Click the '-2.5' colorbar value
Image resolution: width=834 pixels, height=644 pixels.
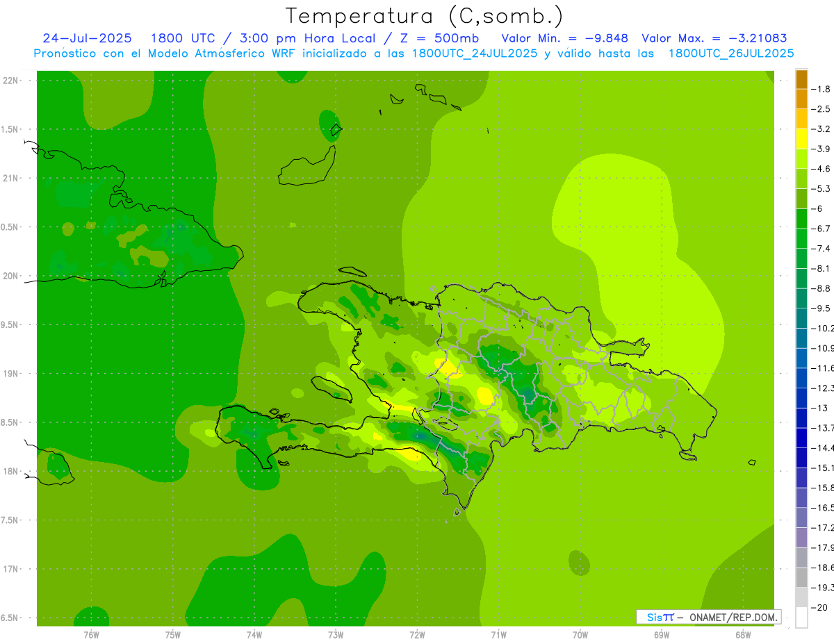(x=821, y=109)
